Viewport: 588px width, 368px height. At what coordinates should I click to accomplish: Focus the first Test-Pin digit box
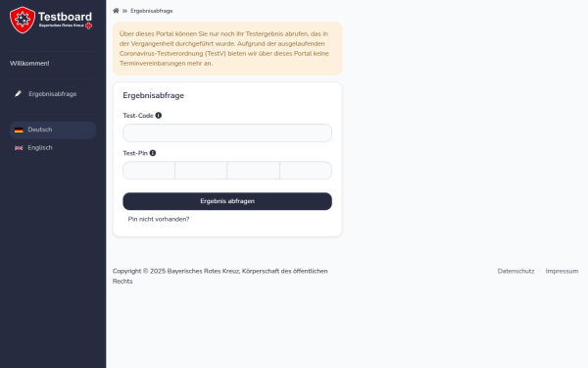point(149,171)
